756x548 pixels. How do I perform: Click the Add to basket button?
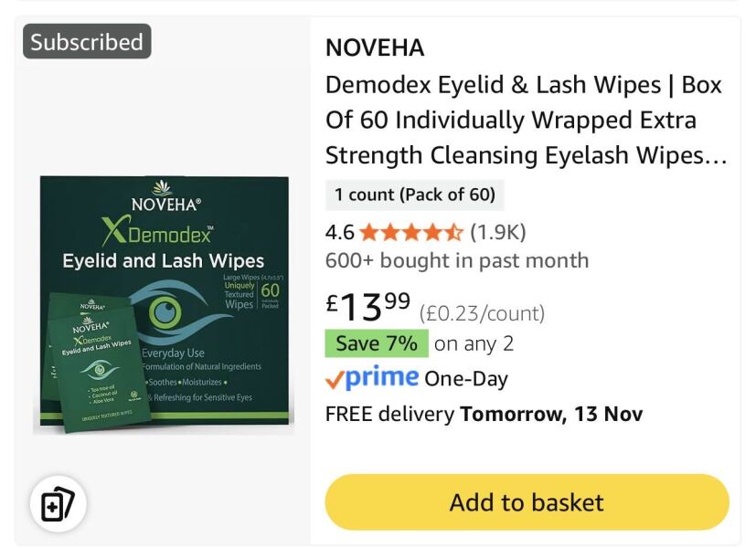[527, 502]
